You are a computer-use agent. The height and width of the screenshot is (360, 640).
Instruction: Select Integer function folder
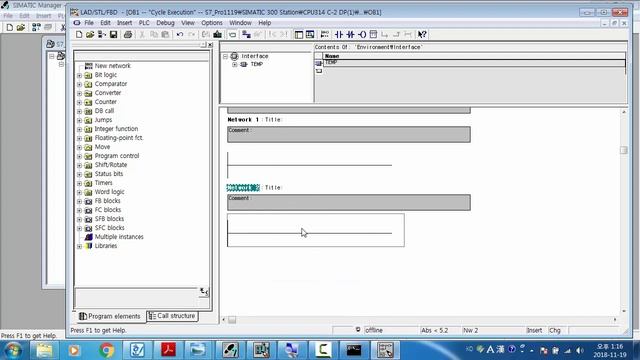click(116, 129)
